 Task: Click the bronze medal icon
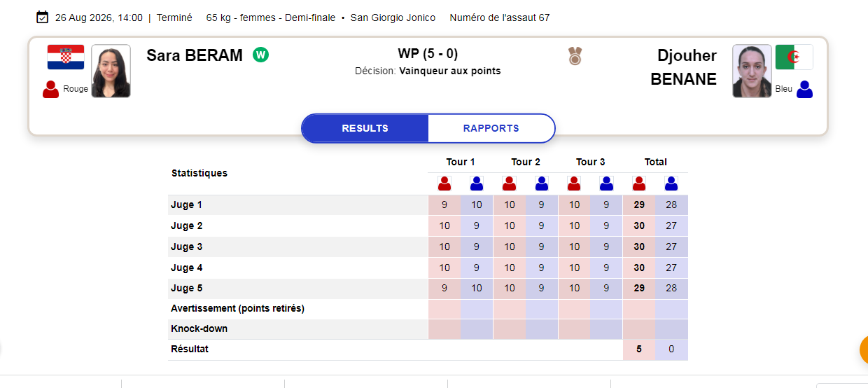coord(575,56)
